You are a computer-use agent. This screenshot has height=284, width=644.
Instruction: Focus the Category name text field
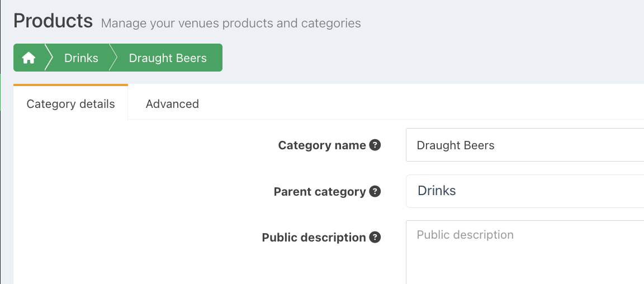pyautogui.click(x=525, y=145)
